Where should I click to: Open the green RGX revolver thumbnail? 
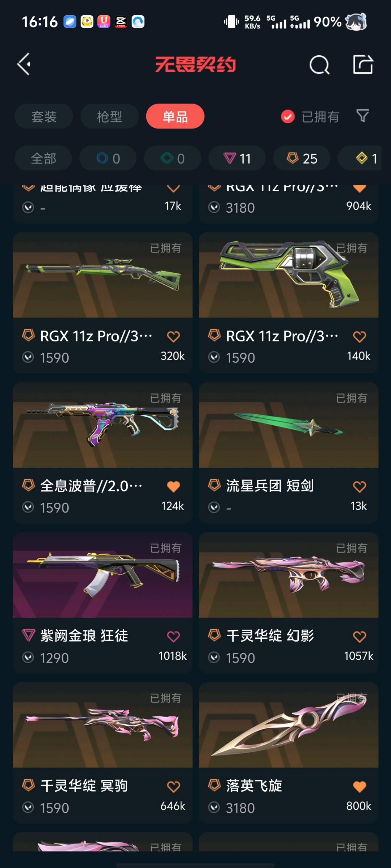[289, 275]
